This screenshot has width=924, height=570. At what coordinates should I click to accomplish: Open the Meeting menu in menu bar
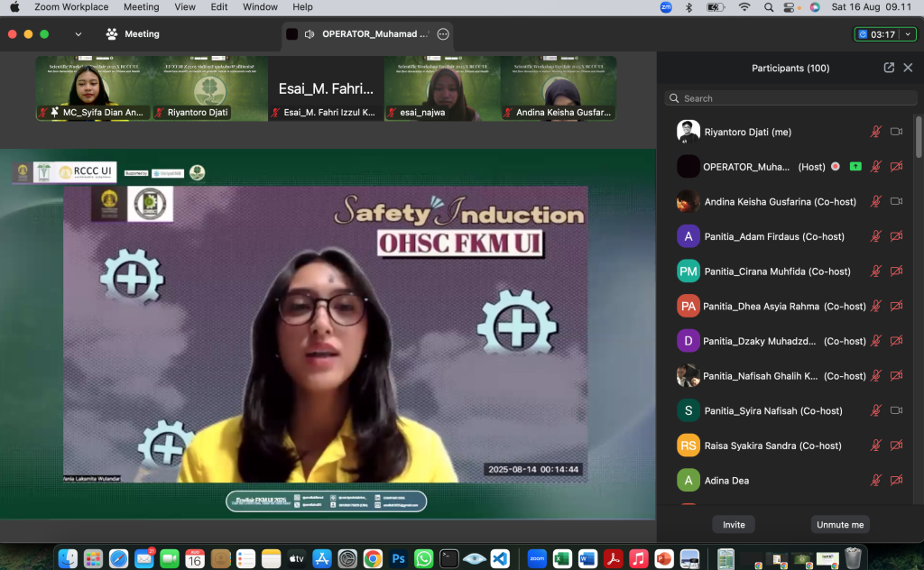(141, 7)
